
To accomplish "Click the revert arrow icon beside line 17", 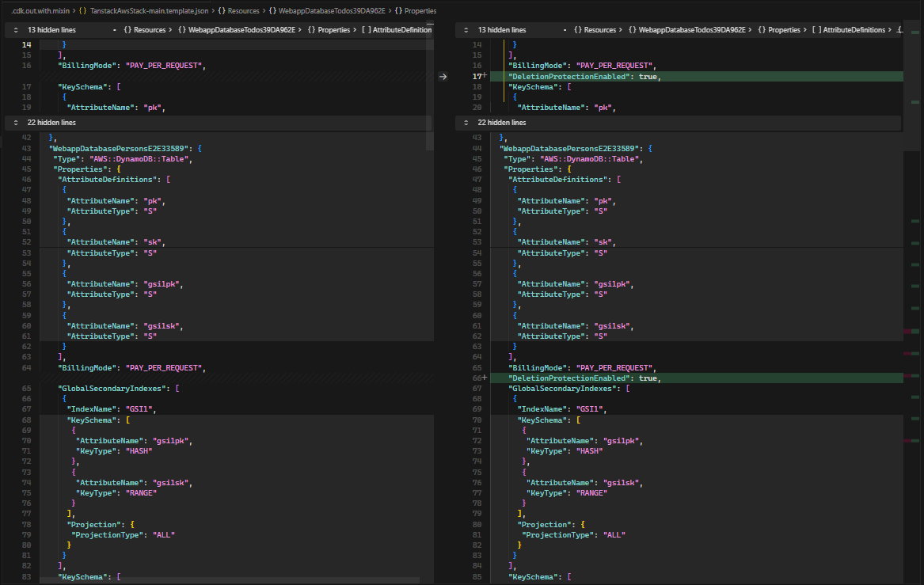I will tap(442, 76).
